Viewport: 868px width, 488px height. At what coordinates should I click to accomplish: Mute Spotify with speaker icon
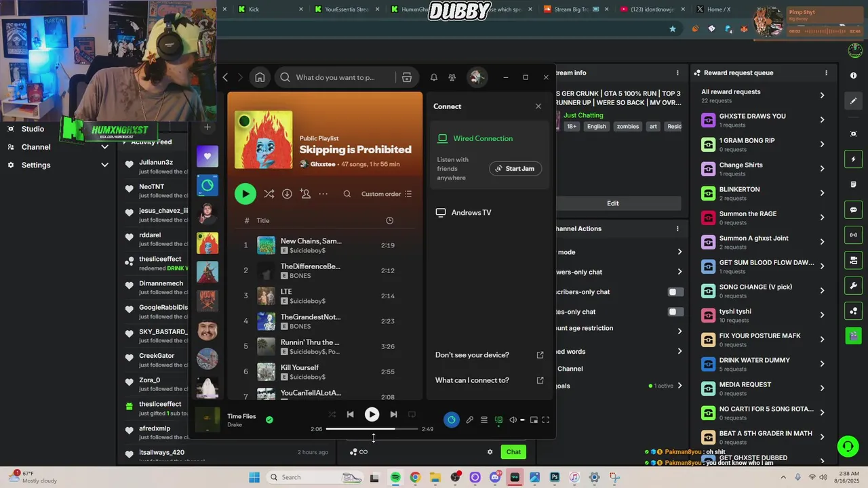(x=513, y=420)
